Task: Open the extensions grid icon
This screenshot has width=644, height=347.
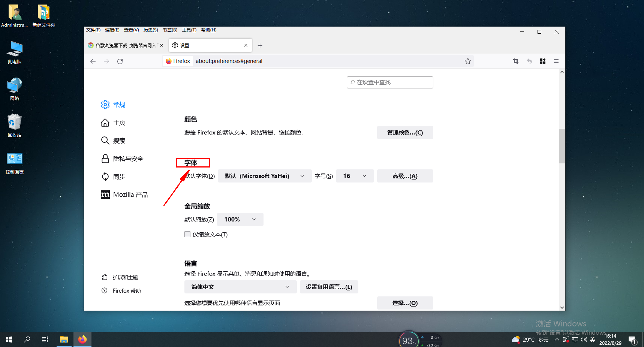Action: point(543,61)
